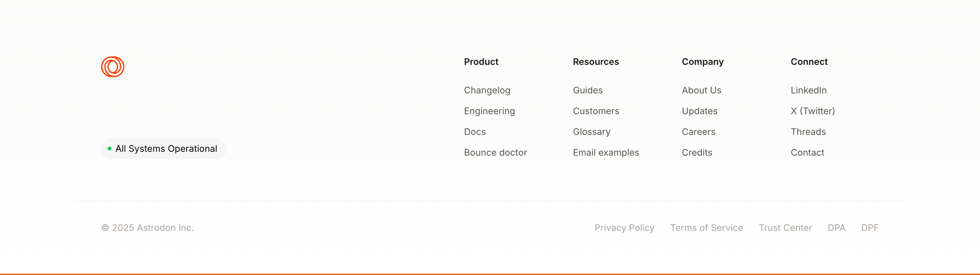Open the Careers link
980x275 pixels.
(698, 132)
